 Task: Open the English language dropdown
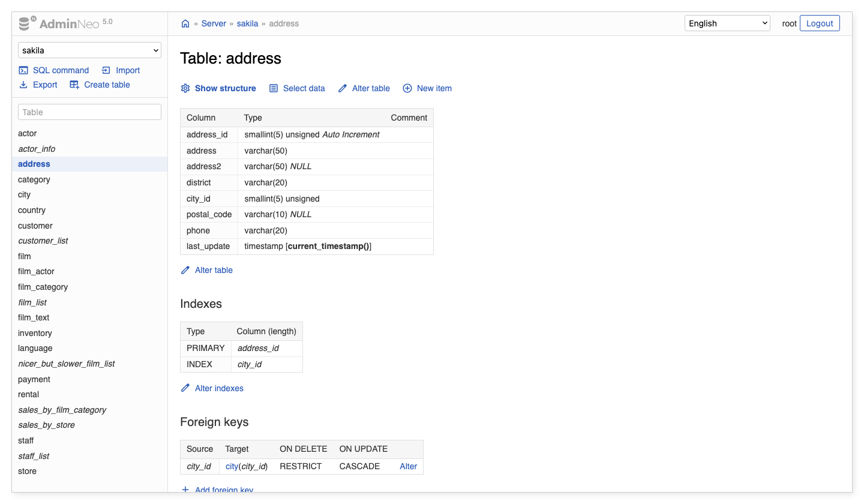pyautogui.click(x=727, y=23)
